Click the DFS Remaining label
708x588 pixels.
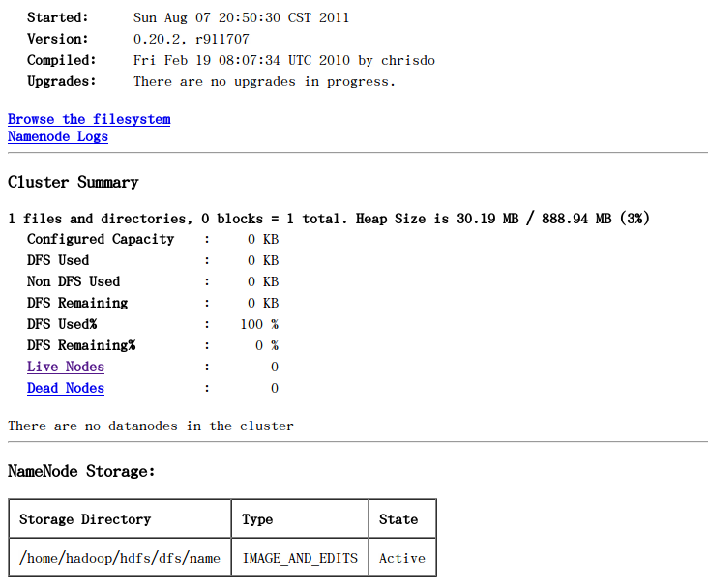[77, 303]
